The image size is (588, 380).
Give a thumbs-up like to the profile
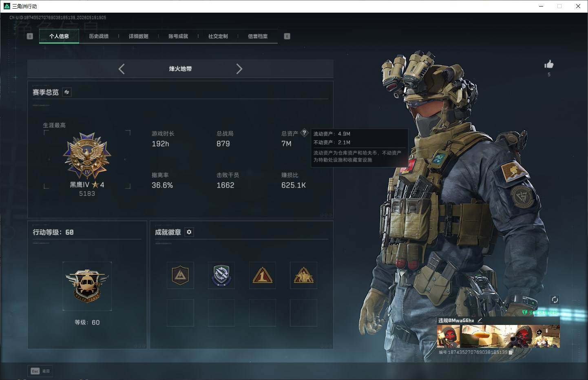pyautogui.click(x=549, y=64)
